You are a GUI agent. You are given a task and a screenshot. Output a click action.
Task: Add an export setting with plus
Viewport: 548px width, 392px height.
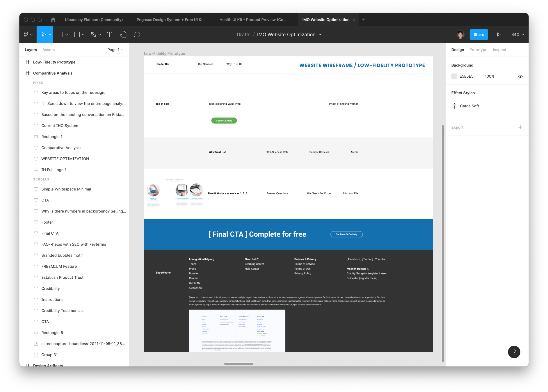[520, 127]
